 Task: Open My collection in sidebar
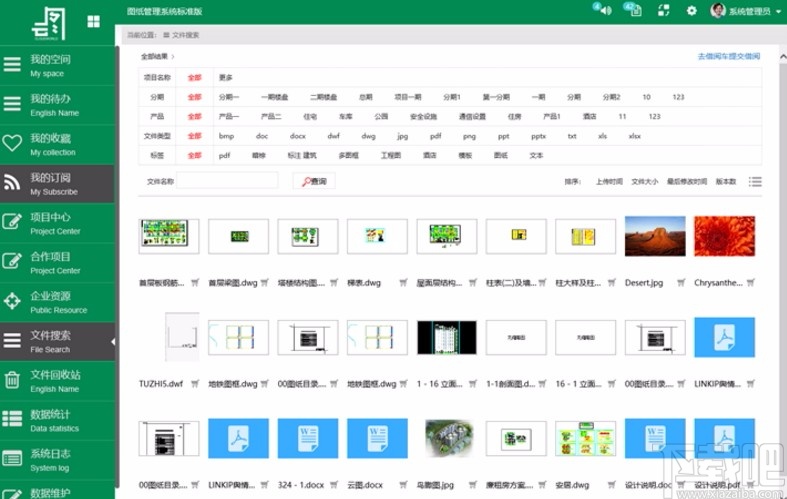pyautogui.click(x=57, y=144)
